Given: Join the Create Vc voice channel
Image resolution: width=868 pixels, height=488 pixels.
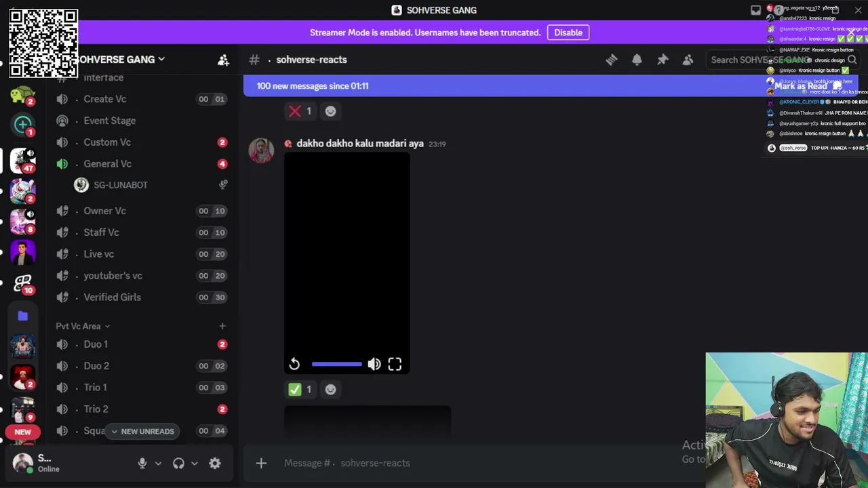Looking at the screenshot, I should click(141, 99).
